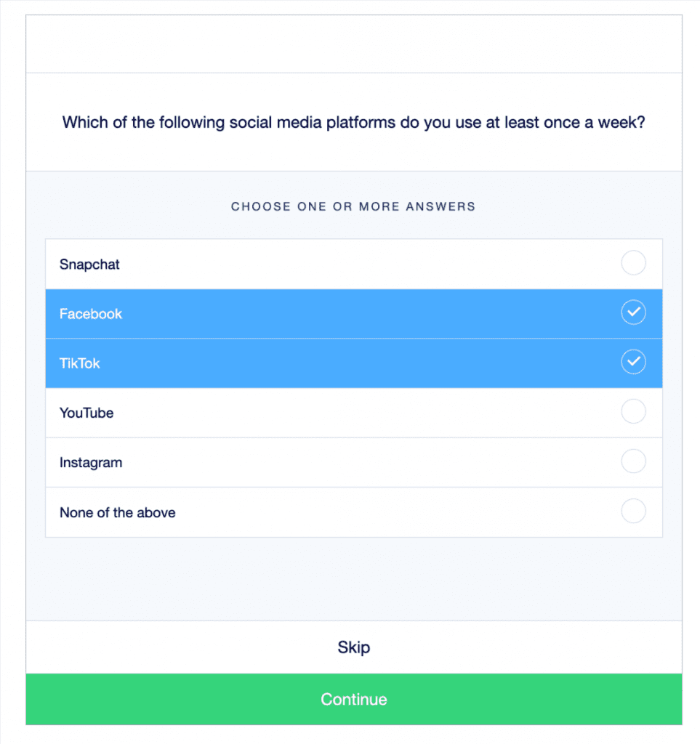Click the "CHOOSE ONE OR MORE ANSWERS" label
700x744 pixels.
coord(354,206)
